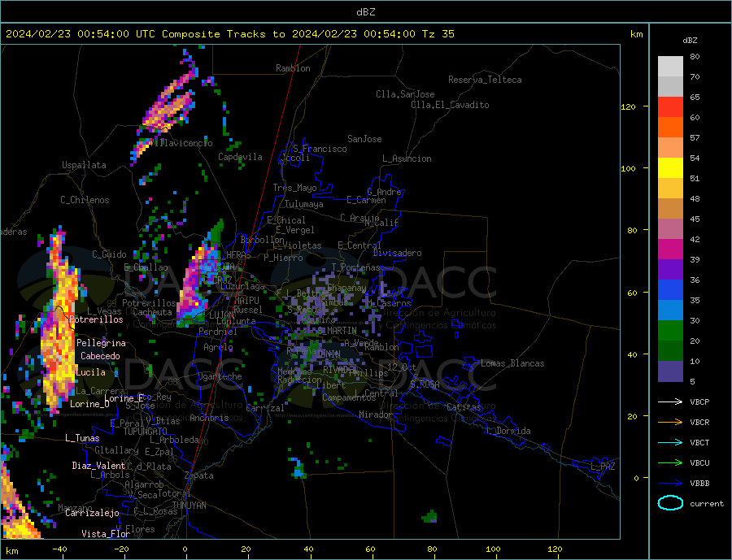Click the 'Zapata' map label
732x560 pixels.
199,476
